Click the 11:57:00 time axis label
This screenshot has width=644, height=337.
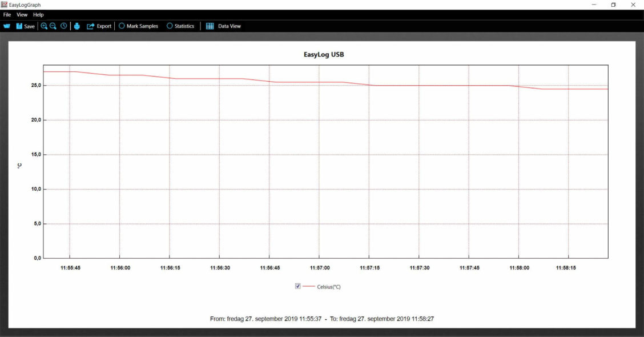[320, 267]
